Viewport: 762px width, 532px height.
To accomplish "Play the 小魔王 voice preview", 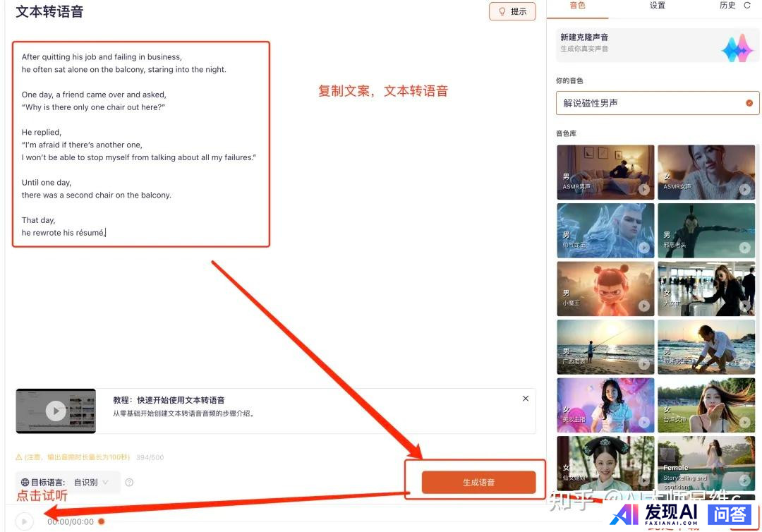I will (643, 306).
